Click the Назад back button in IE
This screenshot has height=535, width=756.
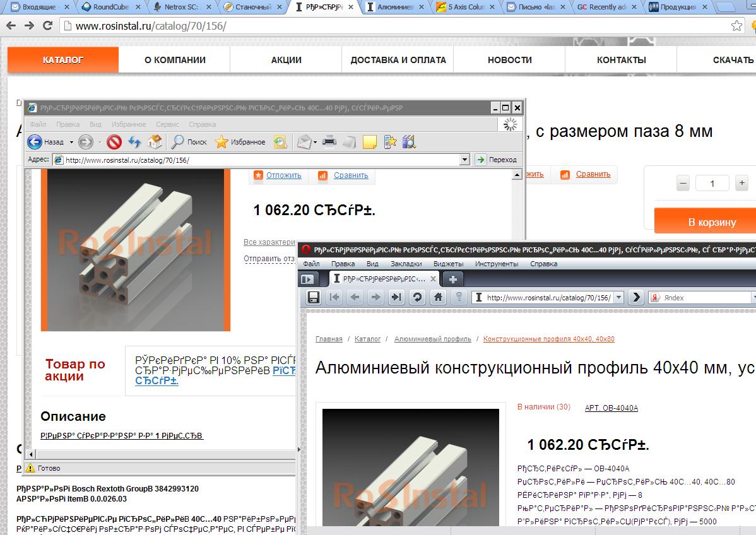(x=46, y=142)
